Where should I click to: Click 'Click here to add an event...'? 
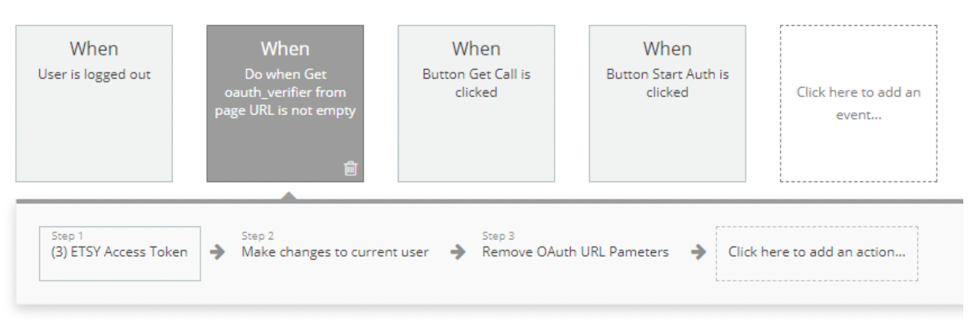(x=859, y=104)
